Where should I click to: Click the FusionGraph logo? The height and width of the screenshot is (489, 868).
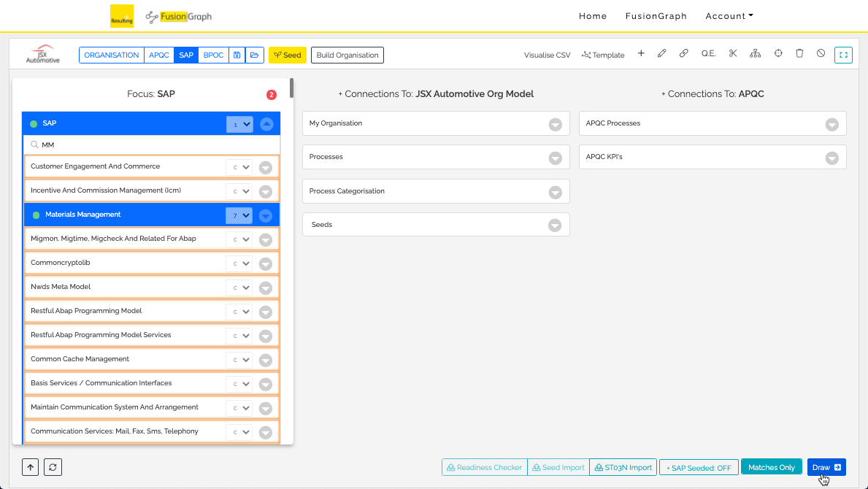pos(178,17)
